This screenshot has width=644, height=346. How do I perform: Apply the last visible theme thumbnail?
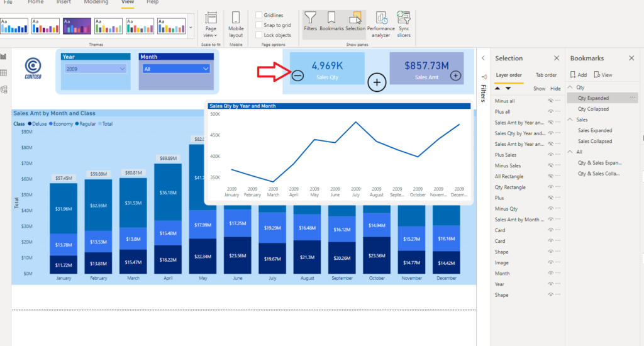tap(171, 26)
